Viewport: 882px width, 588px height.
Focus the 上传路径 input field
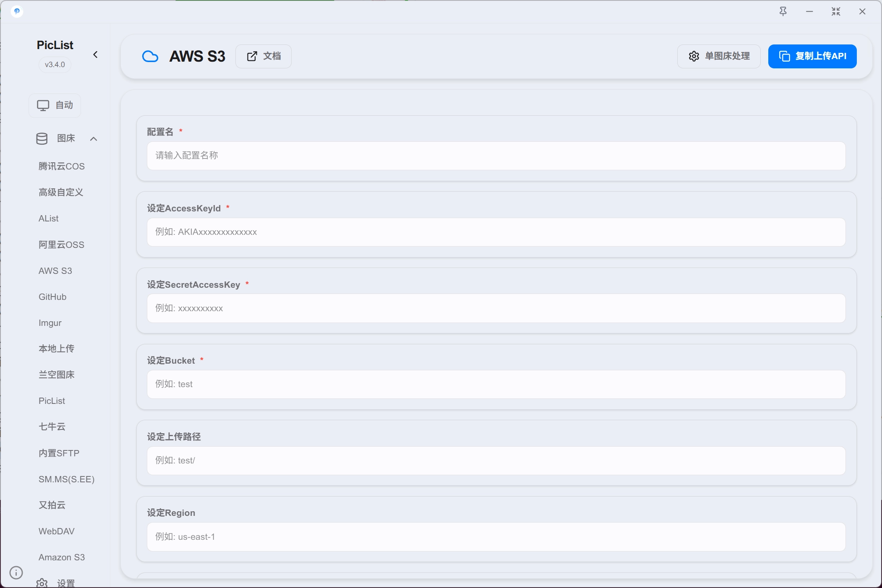pyautogui.click(x=496, y=461)
